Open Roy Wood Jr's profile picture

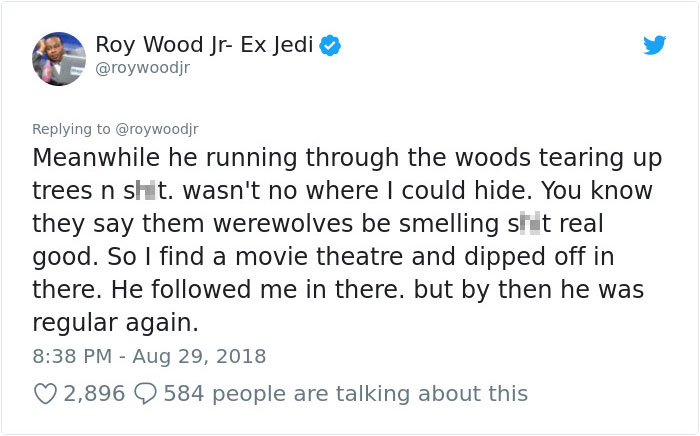(58, 58)
